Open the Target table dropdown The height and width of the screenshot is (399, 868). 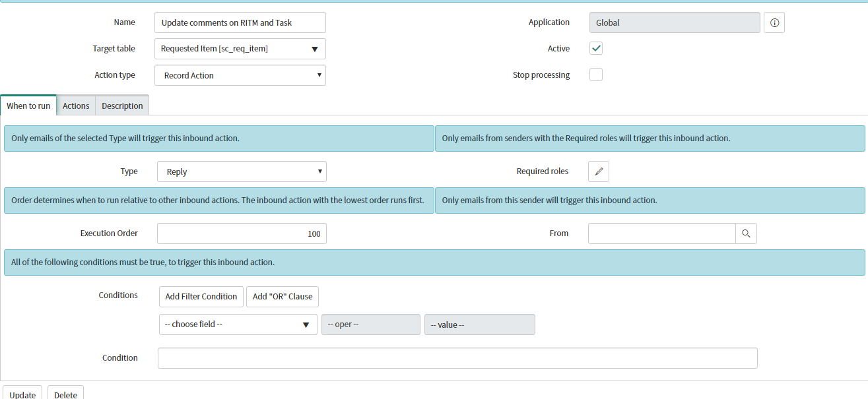[x=240, y=49]
